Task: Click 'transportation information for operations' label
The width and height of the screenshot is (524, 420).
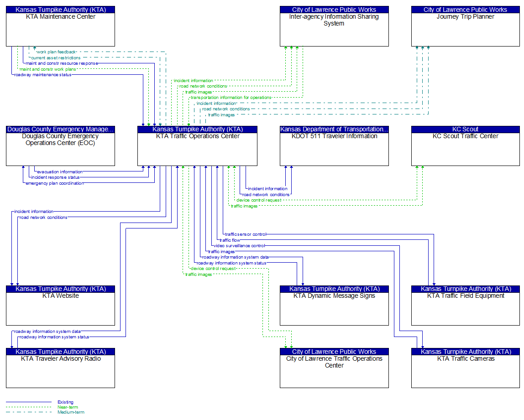Action: click(231, 98)
